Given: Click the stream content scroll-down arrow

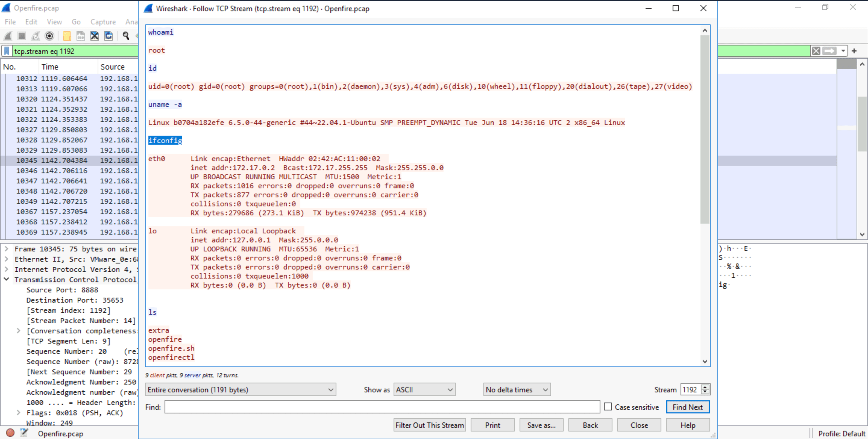Looking at the screenshot, I should point(705,361).
